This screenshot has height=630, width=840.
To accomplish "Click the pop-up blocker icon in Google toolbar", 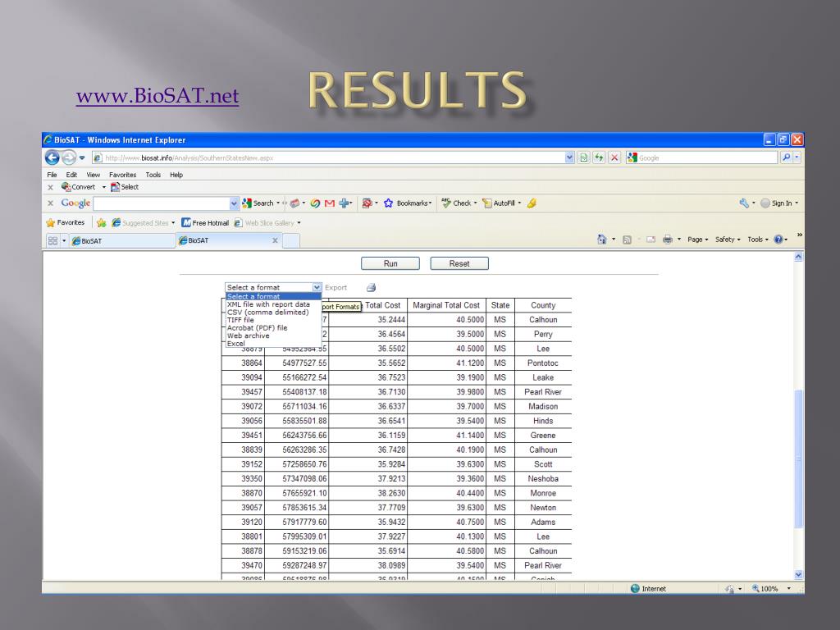I will (x=367, y=203).
